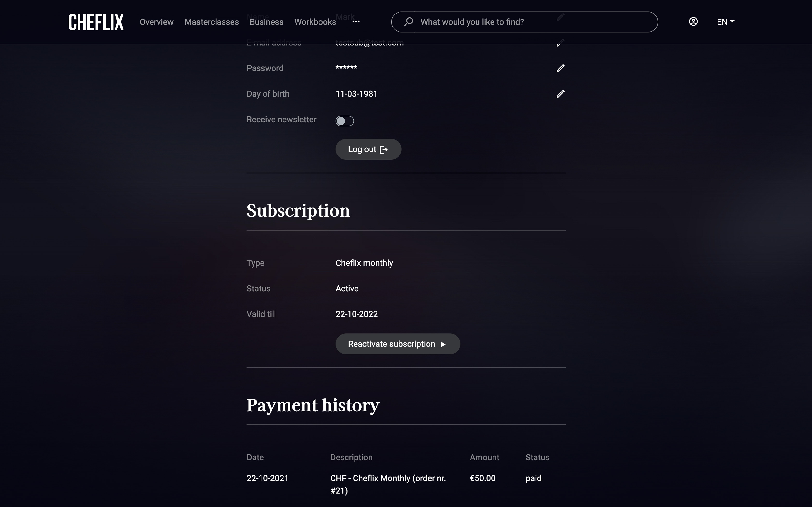Edit the password with pencil icon
The image size is (812, 507).
(560, 68)
